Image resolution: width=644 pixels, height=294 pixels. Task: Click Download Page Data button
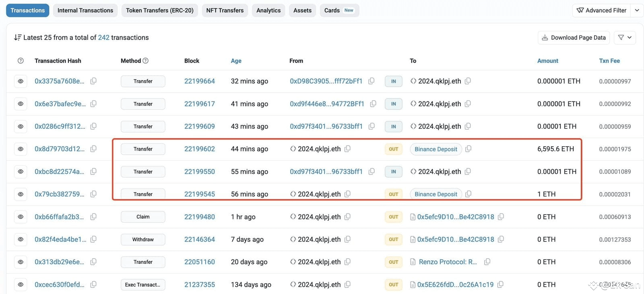click(574, 37)
